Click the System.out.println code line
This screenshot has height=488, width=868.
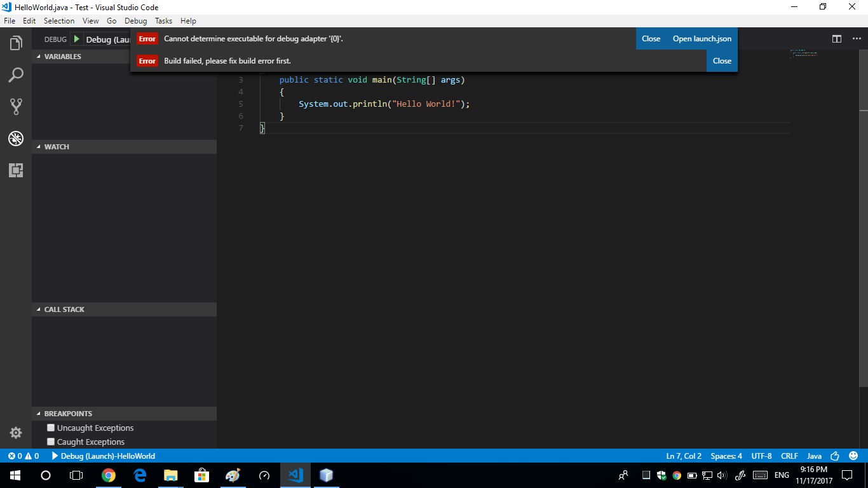pyautogui.click(x=384, y=104)
